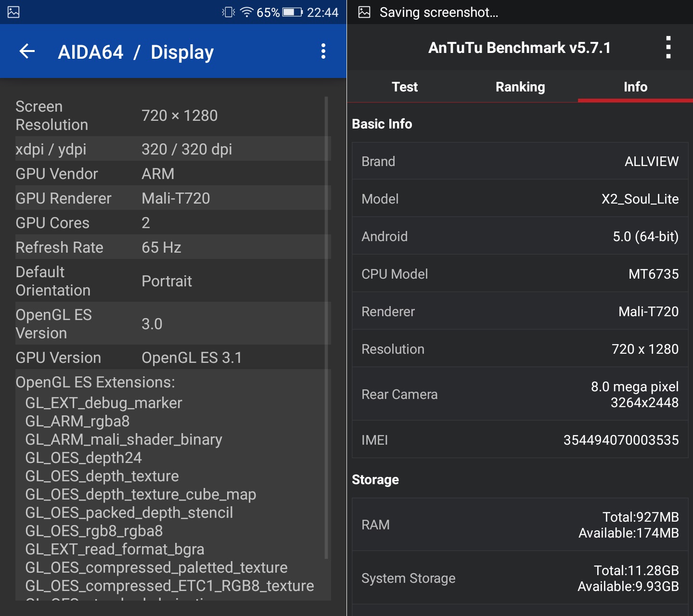Switch to the Test tab
The image size is (693, 616).
pos(404,87)
